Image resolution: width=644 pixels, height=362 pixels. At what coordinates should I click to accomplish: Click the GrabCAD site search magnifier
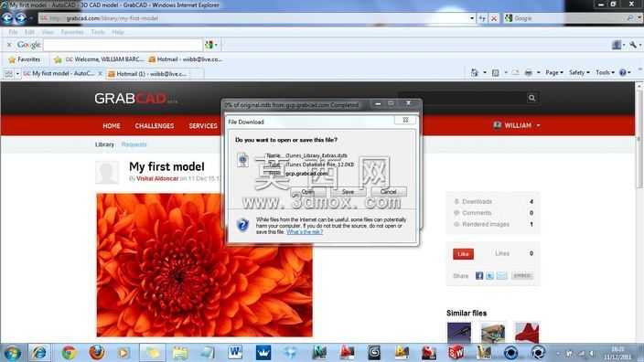point(531,98)
